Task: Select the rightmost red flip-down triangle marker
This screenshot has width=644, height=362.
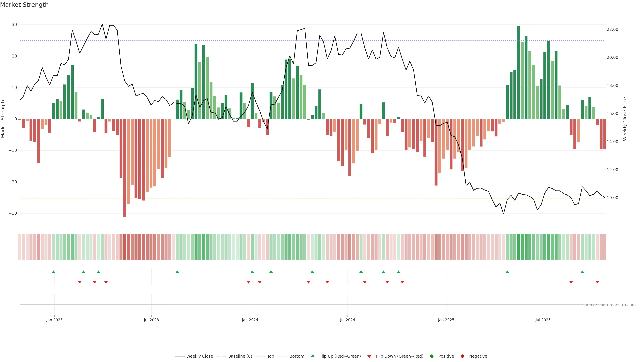Action: 597,282
